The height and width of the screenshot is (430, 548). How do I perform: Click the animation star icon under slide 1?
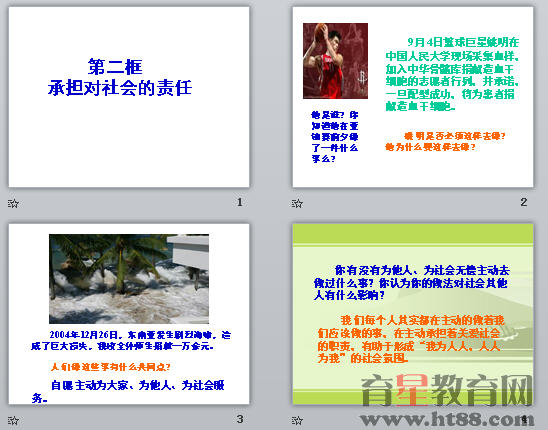click(x=13, y=203)
